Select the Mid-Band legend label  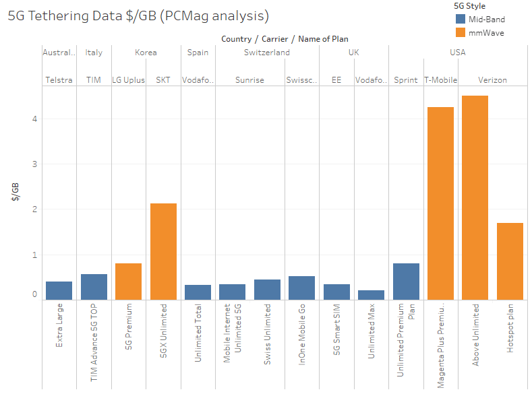(x=487, y=20)
